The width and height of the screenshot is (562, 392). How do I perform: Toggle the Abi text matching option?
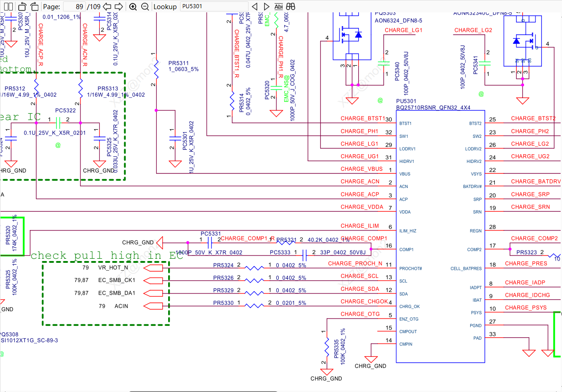[279, 6]
